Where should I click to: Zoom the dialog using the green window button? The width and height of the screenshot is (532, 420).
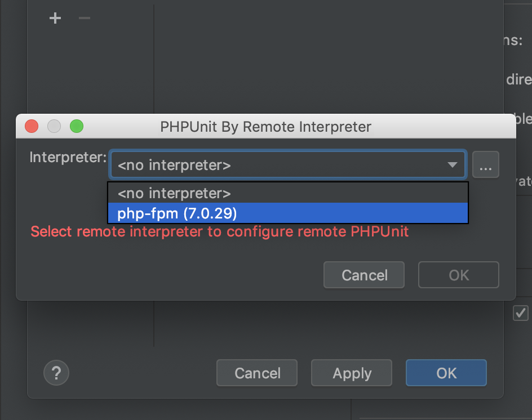(76, 127)
